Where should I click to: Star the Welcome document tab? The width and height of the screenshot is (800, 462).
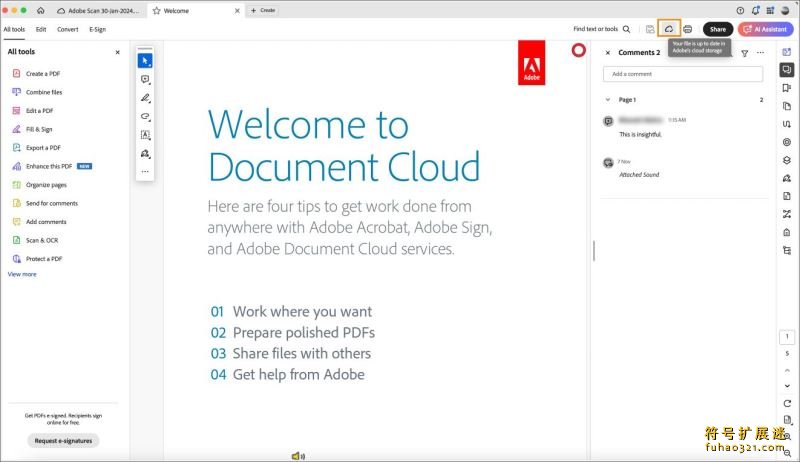pos(157,11)
